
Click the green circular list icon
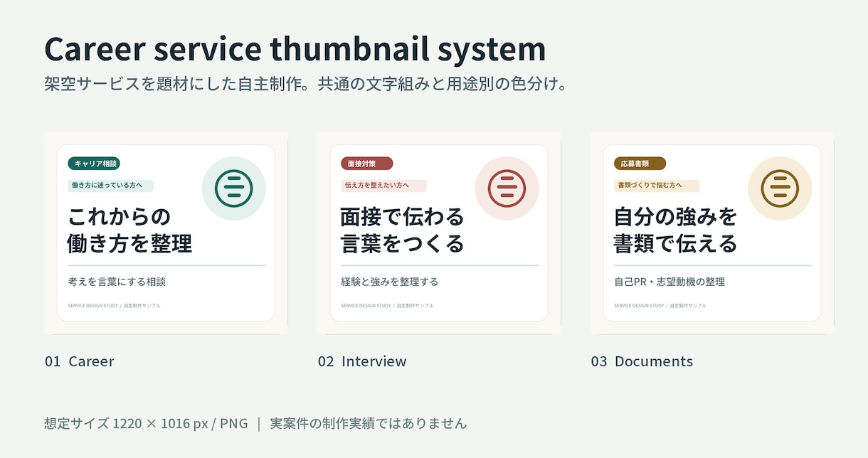tap(234, 188)
